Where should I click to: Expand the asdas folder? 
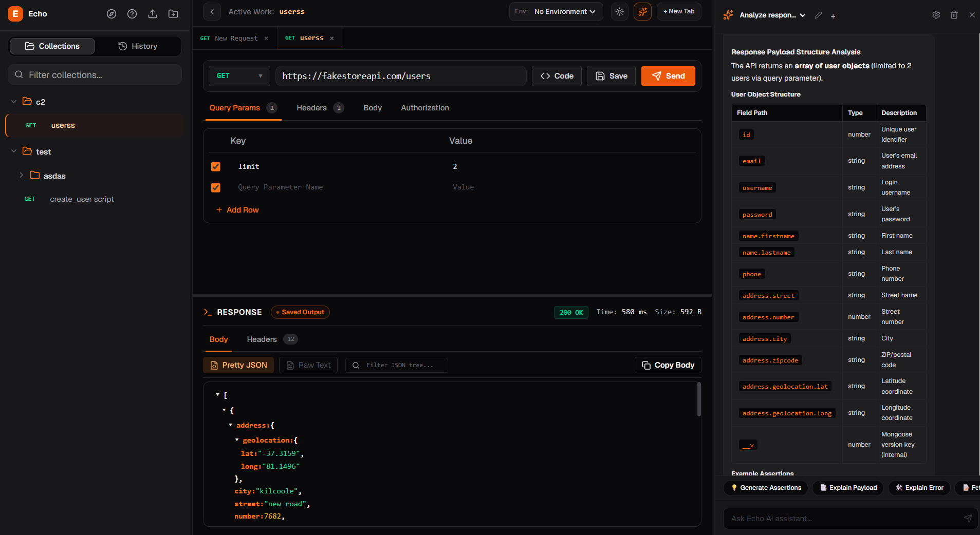[21, 175]
